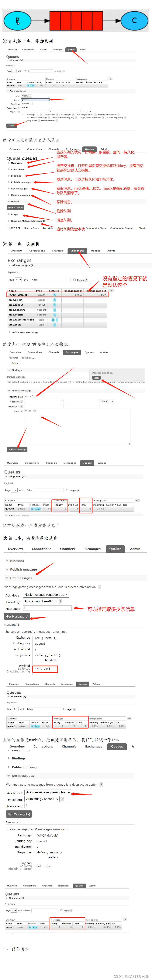152x980 pixels.
Task: Click the Add queue button
Action: coord(11,126)
